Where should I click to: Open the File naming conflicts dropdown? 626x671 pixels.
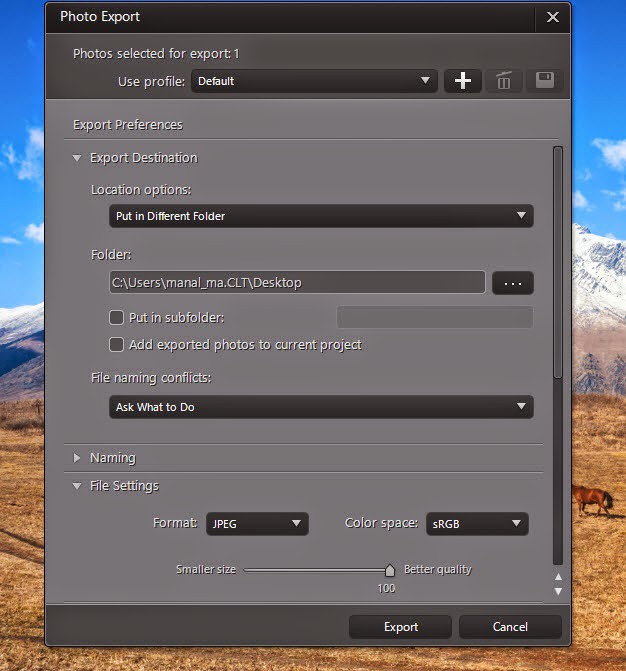point(321,407)
